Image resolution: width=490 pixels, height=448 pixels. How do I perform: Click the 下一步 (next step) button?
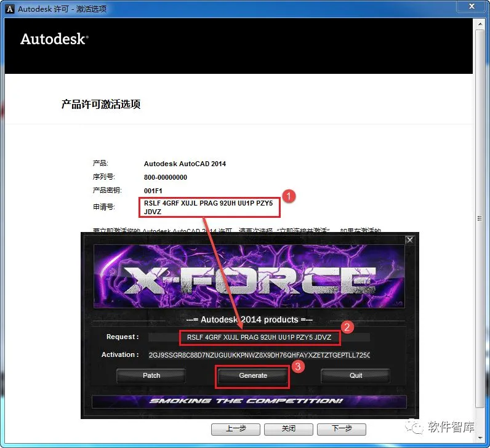click(342, 429)
